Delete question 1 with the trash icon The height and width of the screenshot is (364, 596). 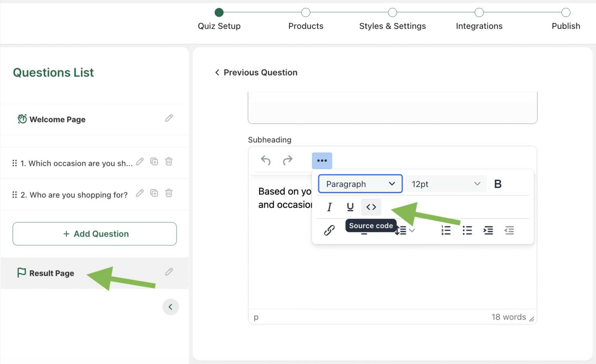pos(168,161)
